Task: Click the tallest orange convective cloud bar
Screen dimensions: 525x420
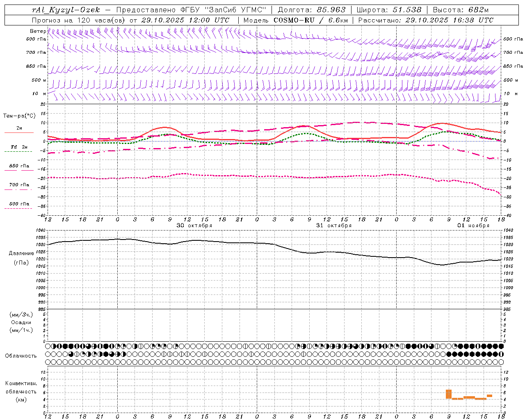Action: [x=449, y=394]
